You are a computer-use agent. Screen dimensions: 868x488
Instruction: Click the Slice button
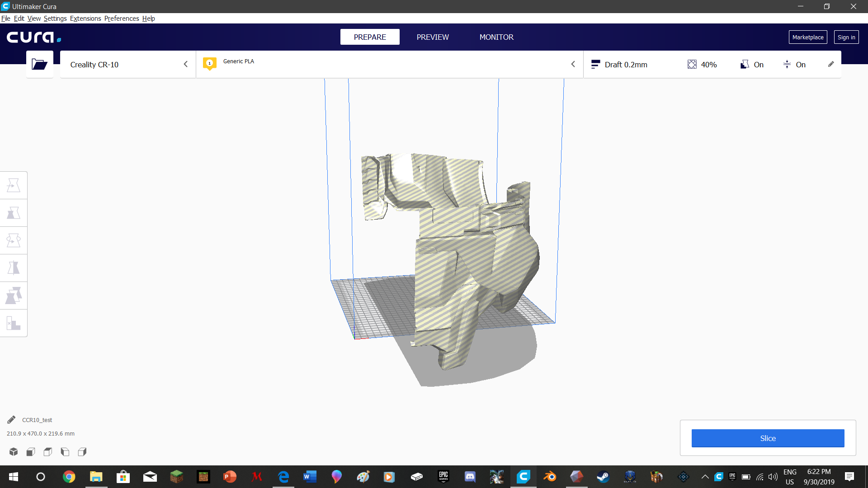pos(768,438)
